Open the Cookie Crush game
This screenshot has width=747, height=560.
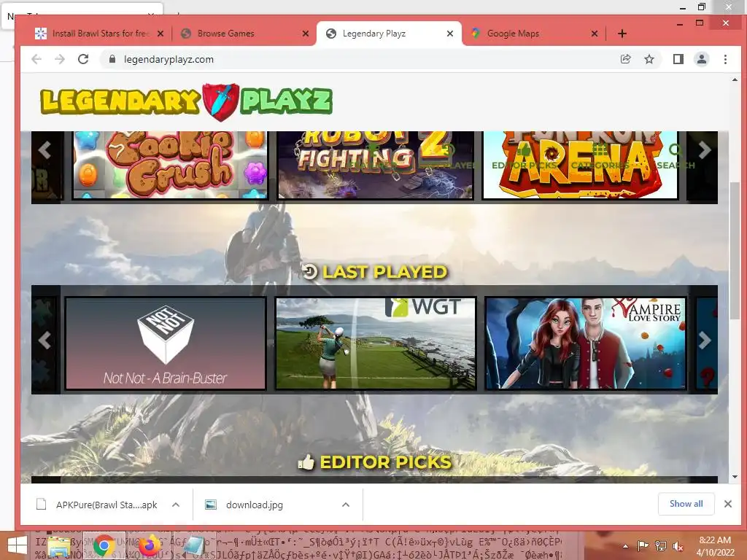coord(169,165)
